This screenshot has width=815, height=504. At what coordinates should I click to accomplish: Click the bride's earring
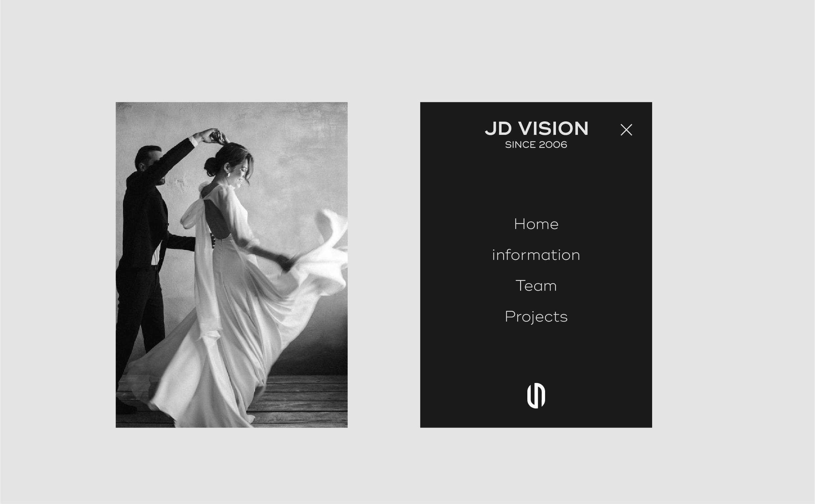click(x=229, y=174)
